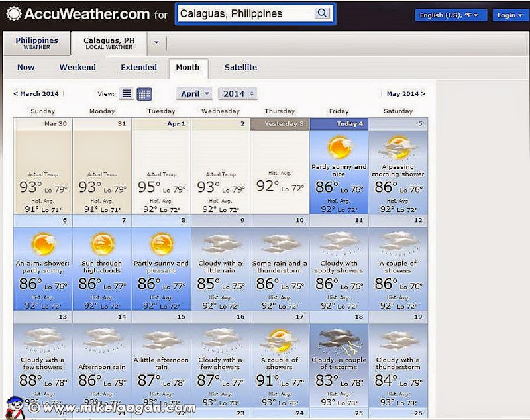Open English (US) °F language dropdown
This screenshot has width=530, height=420.
click(451, 15)
